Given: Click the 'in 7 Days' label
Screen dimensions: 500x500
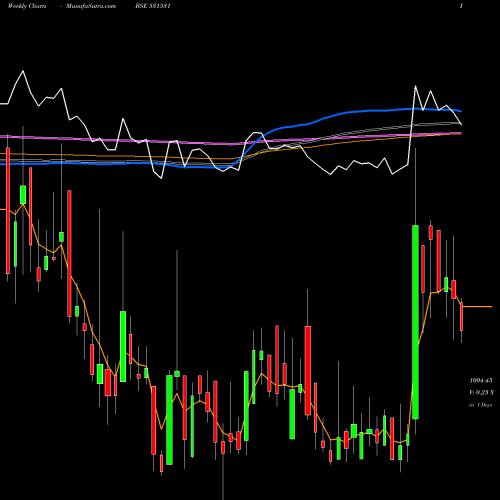Looking at the screenshot, I should pyautogui.click(x=480, y=405).
